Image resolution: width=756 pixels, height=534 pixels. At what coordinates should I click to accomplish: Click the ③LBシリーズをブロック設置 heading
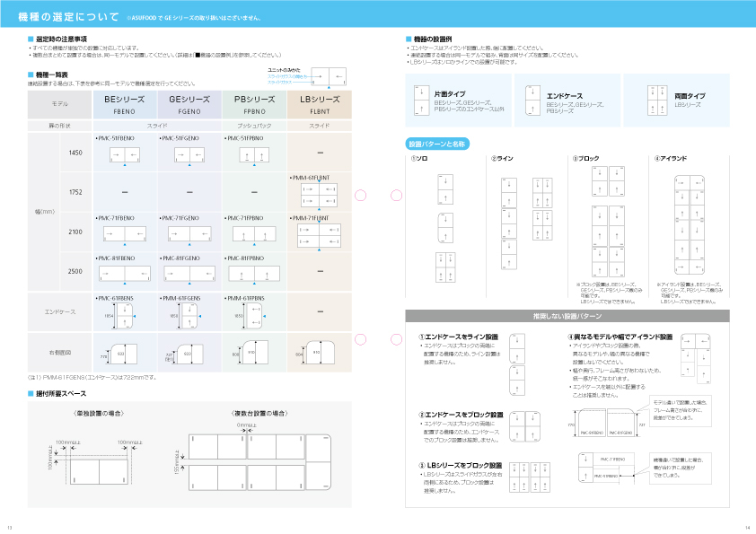coord(460,465)
